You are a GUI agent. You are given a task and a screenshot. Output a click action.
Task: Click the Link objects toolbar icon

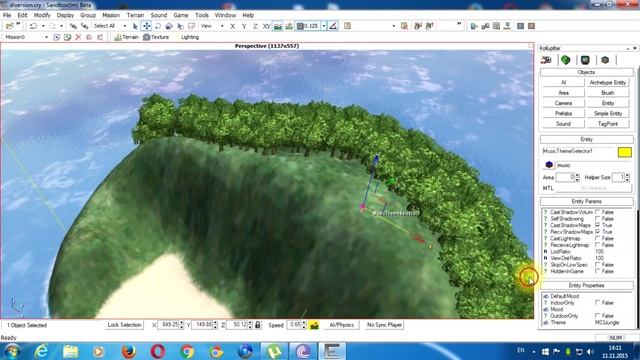(x=73, y=26)
